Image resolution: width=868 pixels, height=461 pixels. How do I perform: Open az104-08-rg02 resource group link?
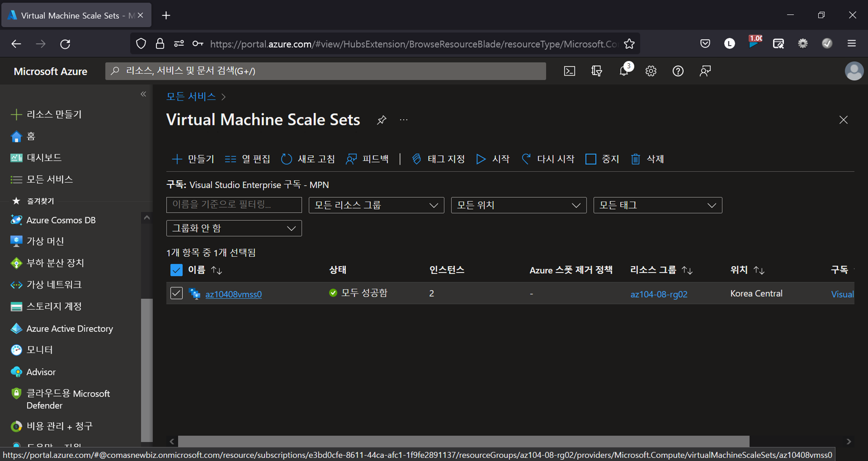click(x=659, y=294)
